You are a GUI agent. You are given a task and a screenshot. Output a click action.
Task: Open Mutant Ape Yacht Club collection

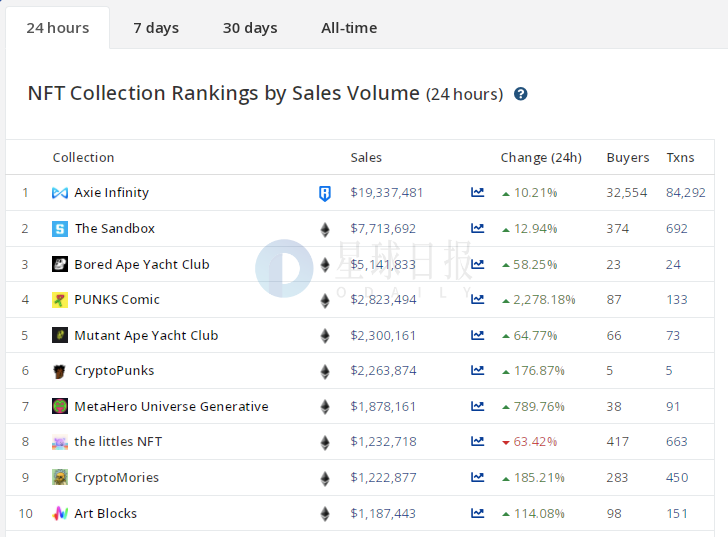146,336
